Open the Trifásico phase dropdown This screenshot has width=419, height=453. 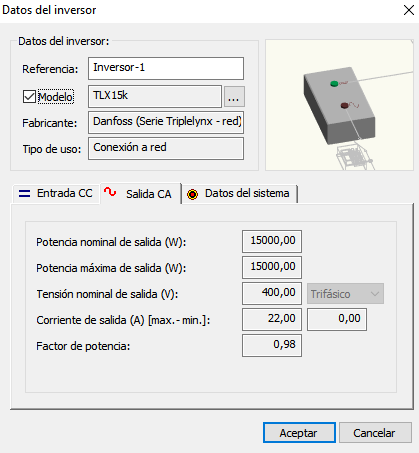click(345, 294)
